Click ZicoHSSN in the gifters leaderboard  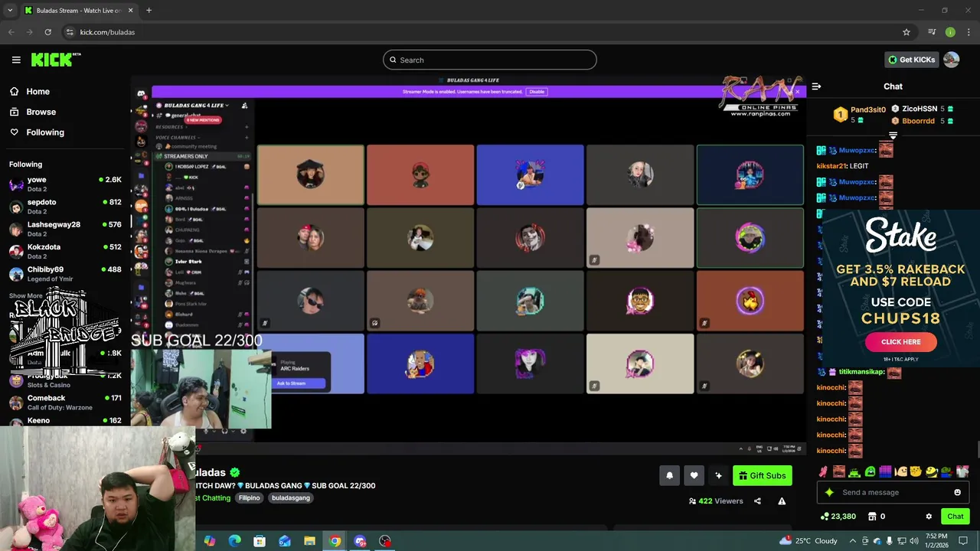[x=923, y=109]
